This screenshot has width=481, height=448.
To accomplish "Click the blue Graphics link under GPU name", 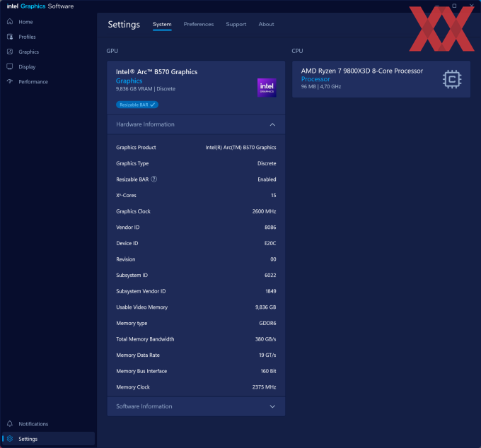I will (129, 81).
